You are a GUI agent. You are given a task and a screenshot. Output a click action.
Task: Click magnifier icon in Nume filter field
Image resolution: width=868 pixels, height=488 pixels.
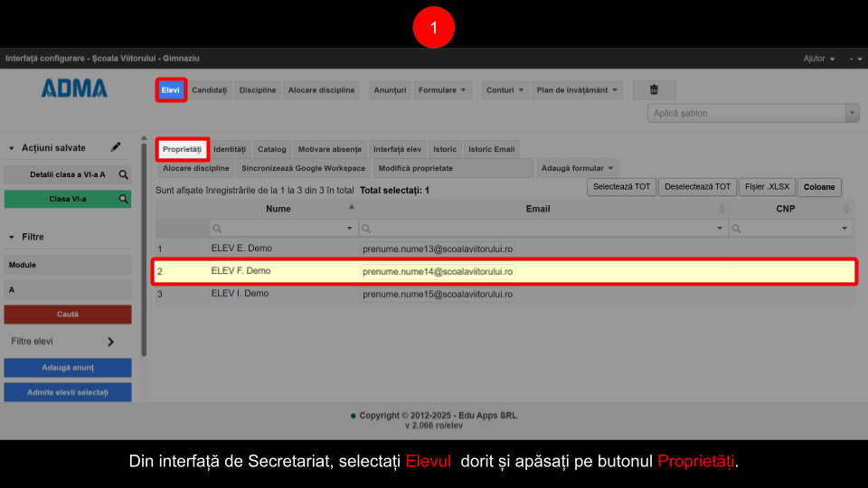[217, 229]
